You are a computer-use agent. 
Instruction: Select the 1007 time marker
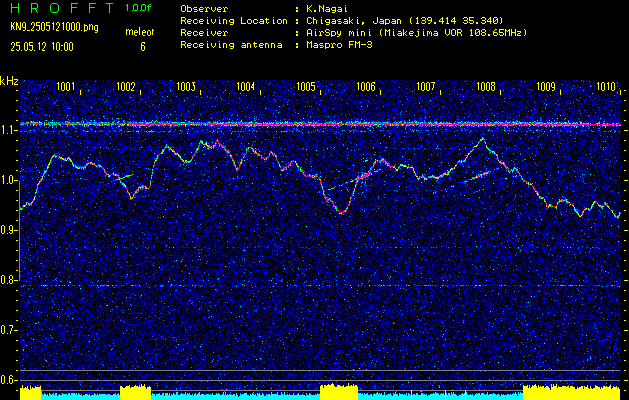coord(426,86)
